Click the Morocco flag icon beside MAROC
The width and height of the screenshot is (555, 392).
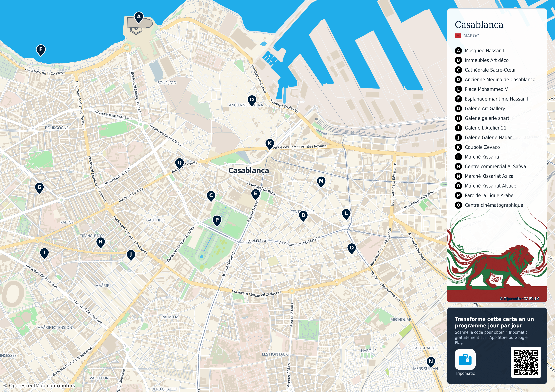[x=458, y=36]
